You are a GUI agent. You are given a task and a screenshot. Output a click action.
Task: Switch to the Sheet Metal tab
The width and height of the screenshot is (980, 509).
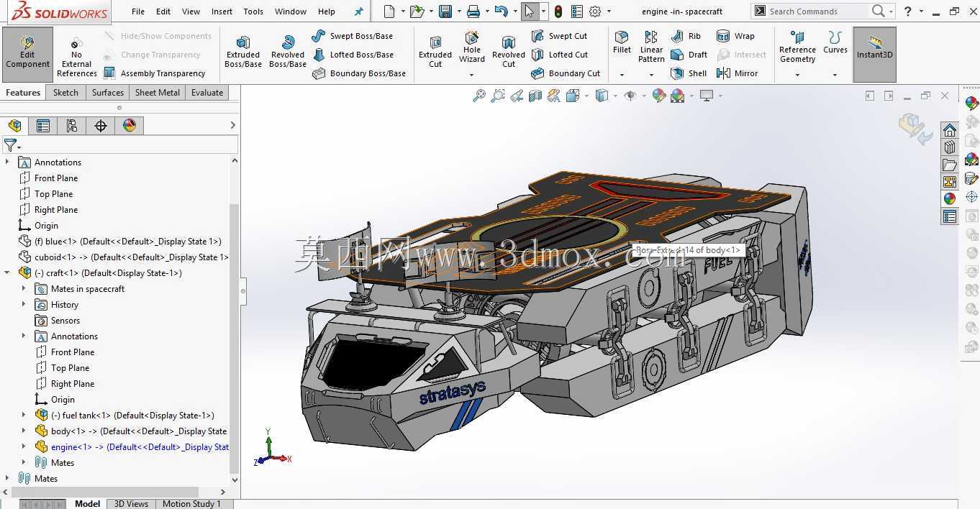tap(156, 93)
